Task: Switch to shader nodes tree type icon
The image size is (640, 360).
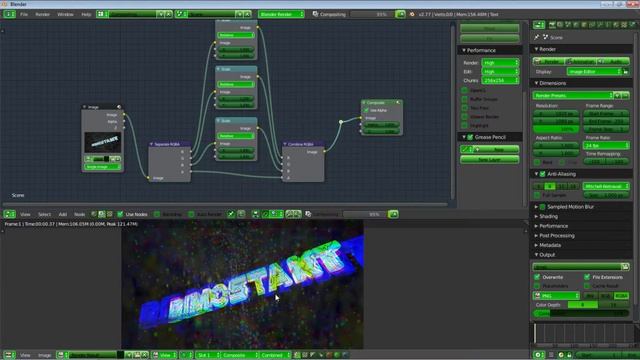Action: point(94,214)
